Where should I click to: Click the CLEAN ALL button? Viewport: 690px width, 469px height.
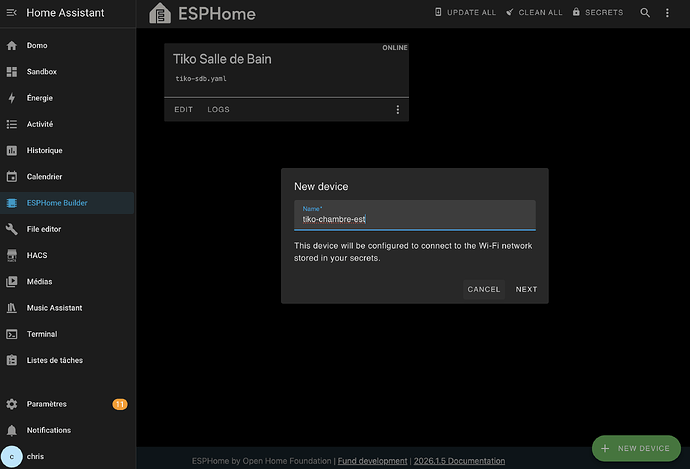pyautogui.click(x=534, y=13)
